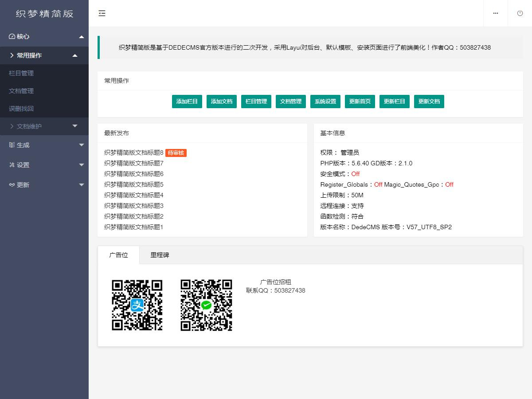
Task: Expand the 生成 menu section
Action: [44, 145]
